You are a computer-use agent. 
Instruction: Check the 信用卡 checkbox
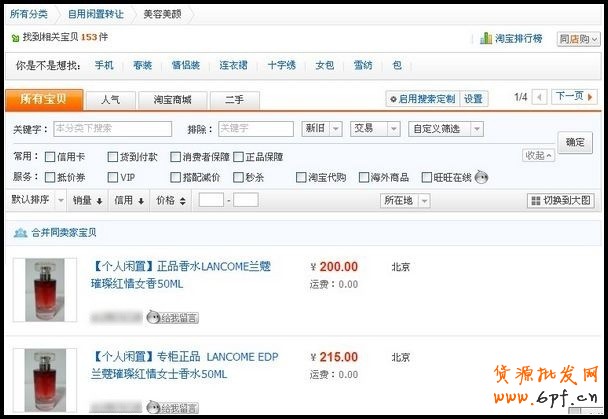coord(50,157)
